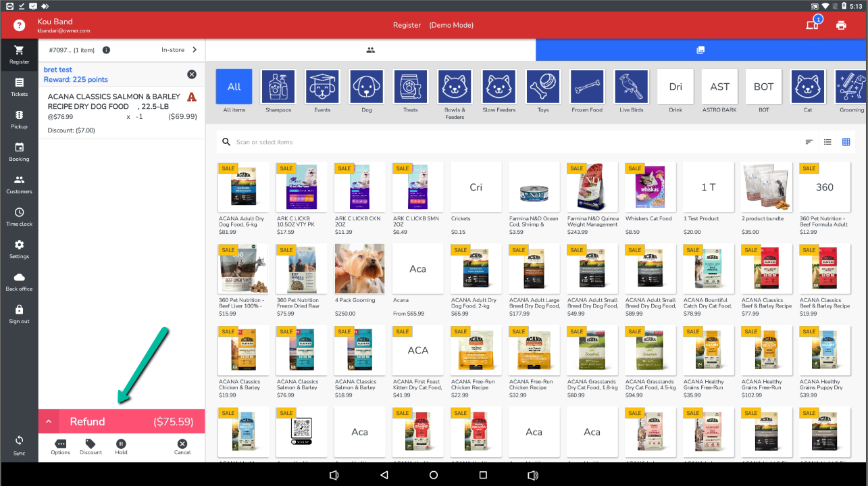Switch to the customers tab
The height and width of the screenshot is (486, 868).
click(370, 50)
